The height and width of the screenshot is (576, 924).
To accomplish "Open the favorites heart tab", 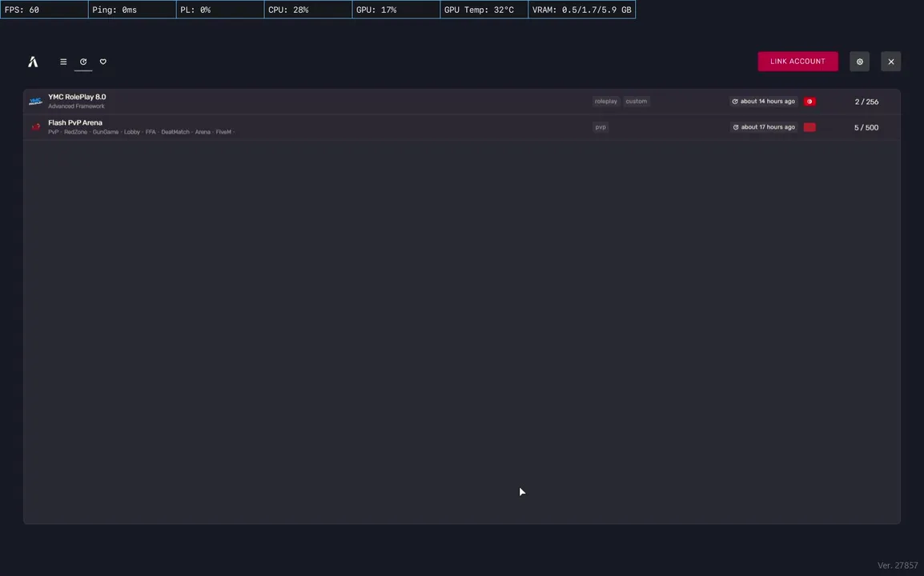I will [x=103, y=62].
